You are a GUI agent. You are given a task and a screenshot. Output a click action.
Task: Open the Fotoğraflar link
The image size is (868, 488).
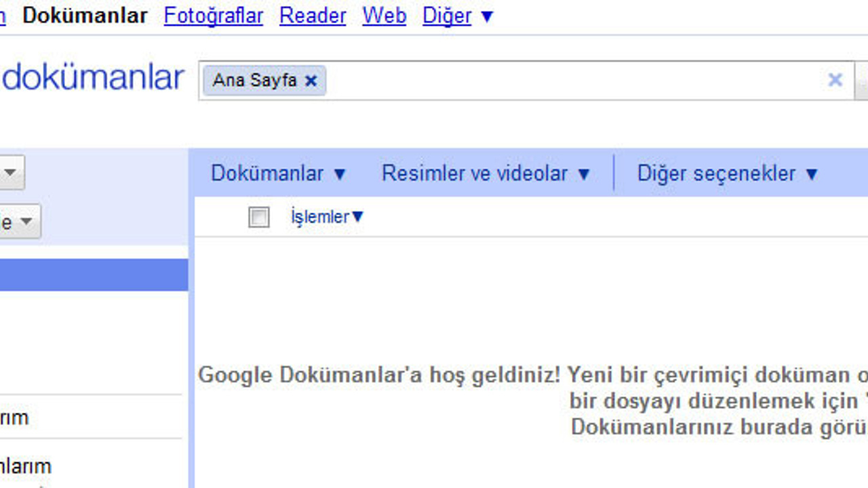213,16
